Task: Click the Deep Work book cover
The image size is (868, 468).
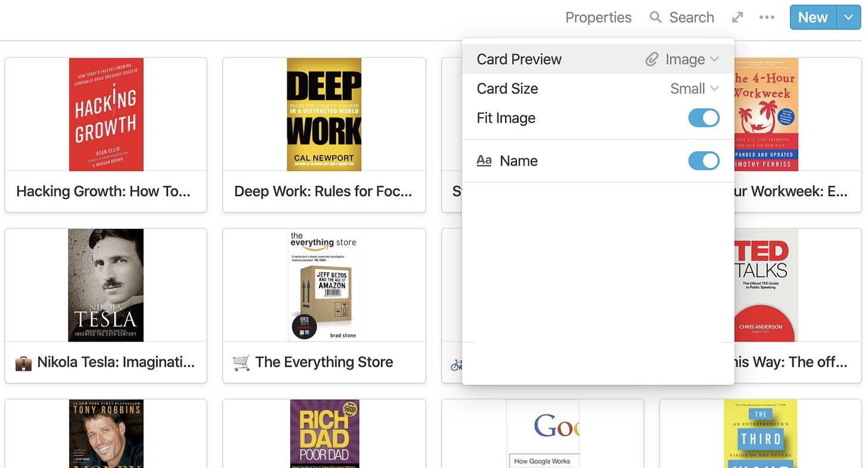Action: point(324,114)
